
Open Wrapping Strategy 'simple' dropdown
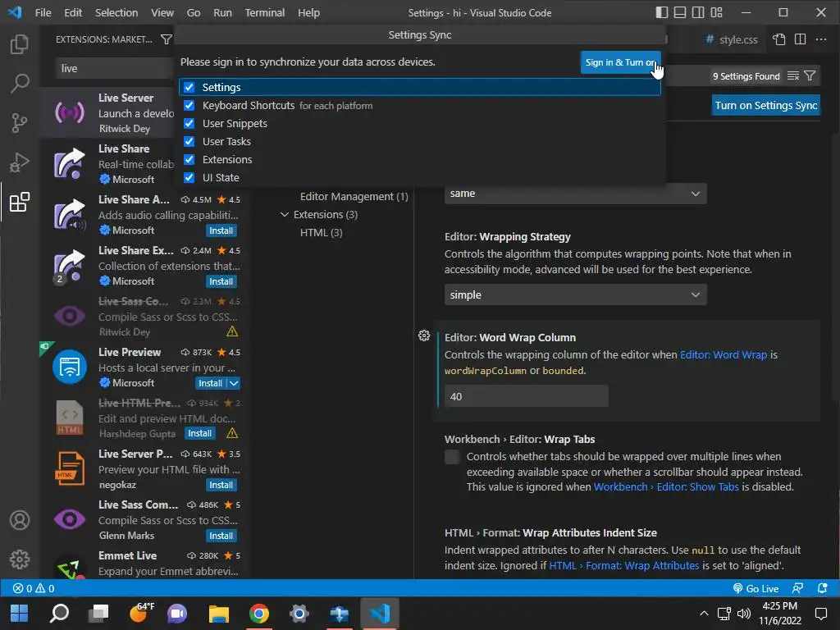(575, 294)
